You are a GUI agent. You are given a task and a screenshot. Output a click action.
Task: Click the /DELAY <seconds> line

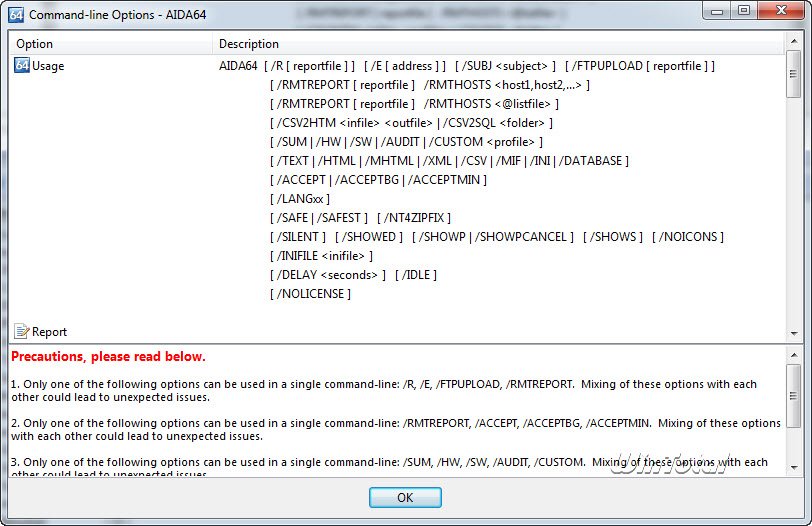353,275
